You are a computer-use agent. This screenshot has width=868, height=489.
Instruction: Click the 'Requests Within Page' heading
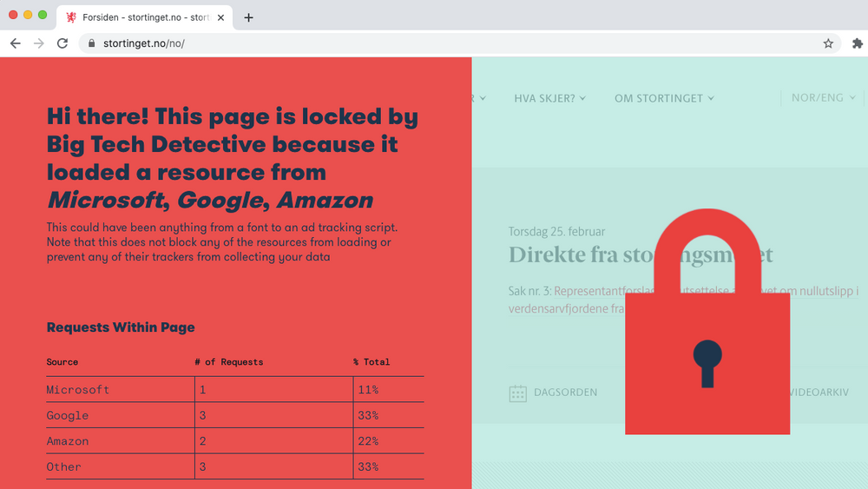[121, 327]
